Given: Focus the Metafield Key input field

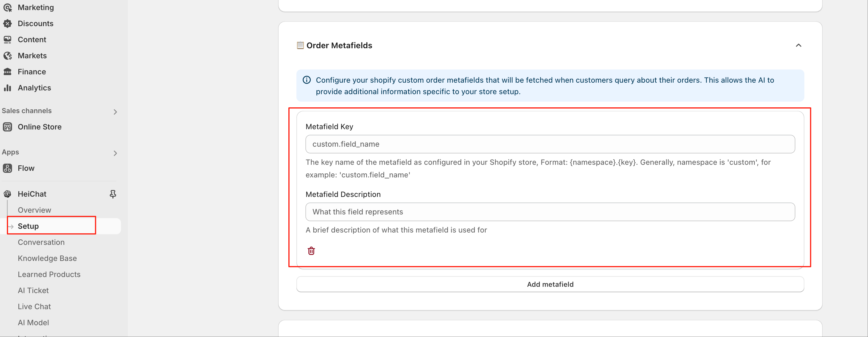Looking at the screenshot, I should 550,144.
